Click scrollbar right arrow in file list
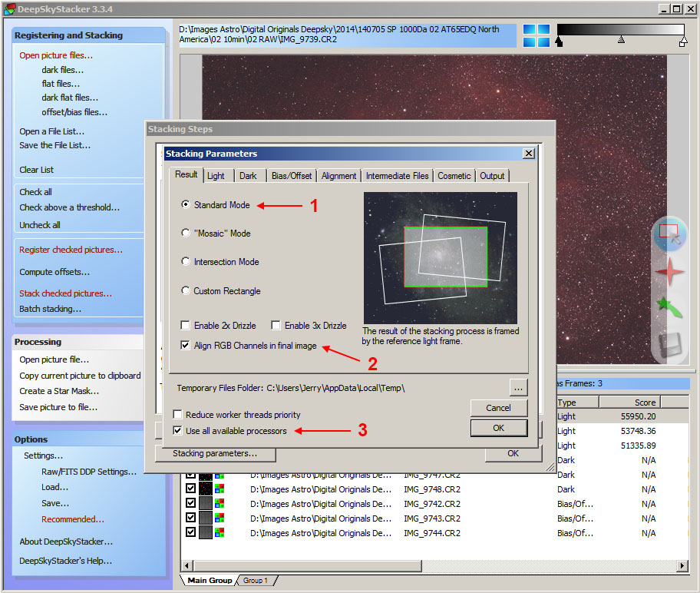 682,566
